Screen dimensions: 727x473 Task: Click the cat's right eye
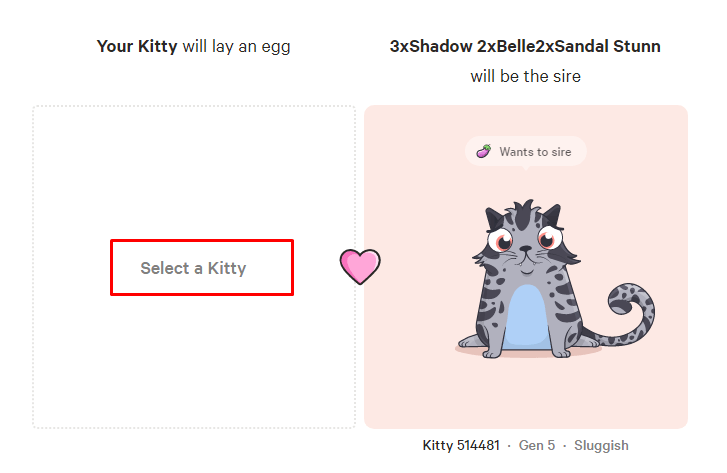click(549, 238)
